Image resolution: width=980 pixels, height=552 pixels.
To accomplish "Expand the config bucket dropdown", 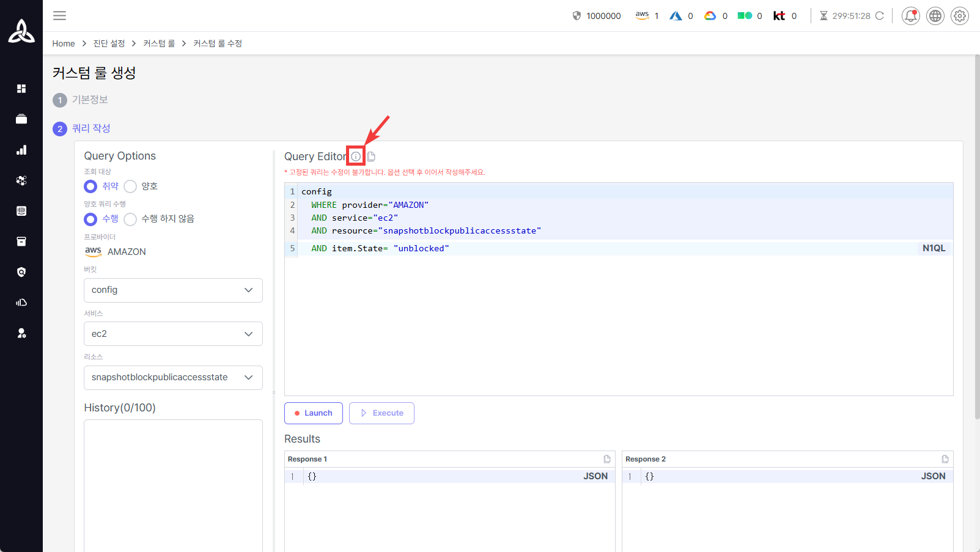I will (173, 290).
